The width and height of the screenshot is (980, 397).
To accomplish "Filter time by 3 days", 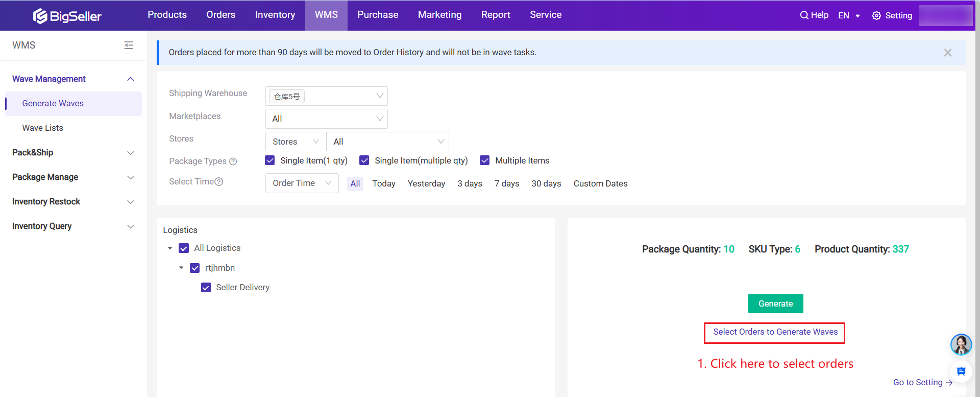I will point(470,184).
